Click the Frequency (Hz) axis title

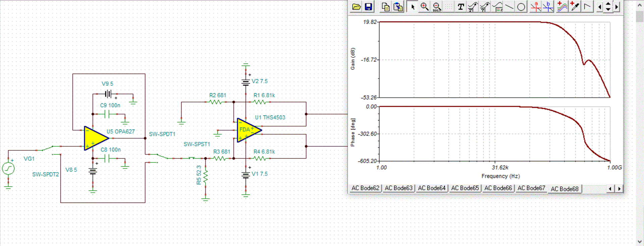500,176
